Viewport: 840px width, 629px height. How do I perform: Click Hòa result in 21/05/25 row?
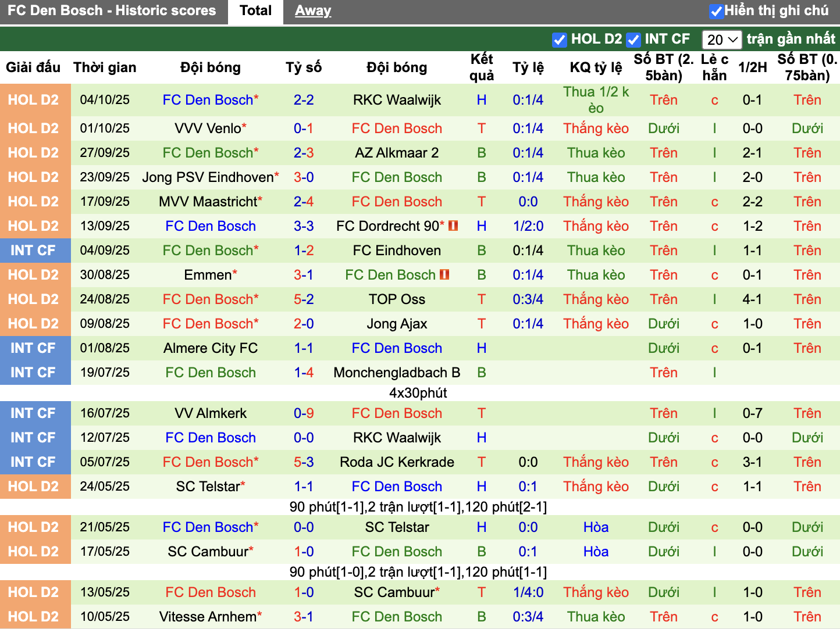tap(596, 527)
